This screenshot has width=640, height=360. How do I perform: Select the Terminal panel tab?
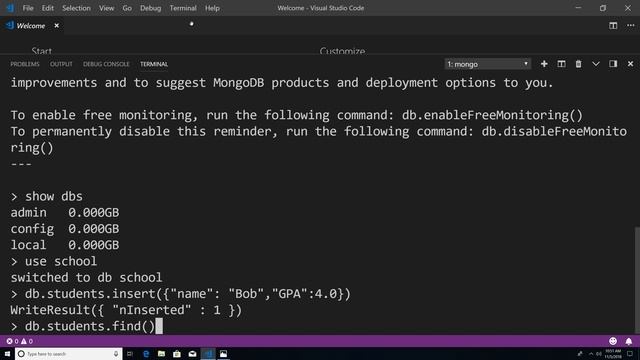point(154,64)
